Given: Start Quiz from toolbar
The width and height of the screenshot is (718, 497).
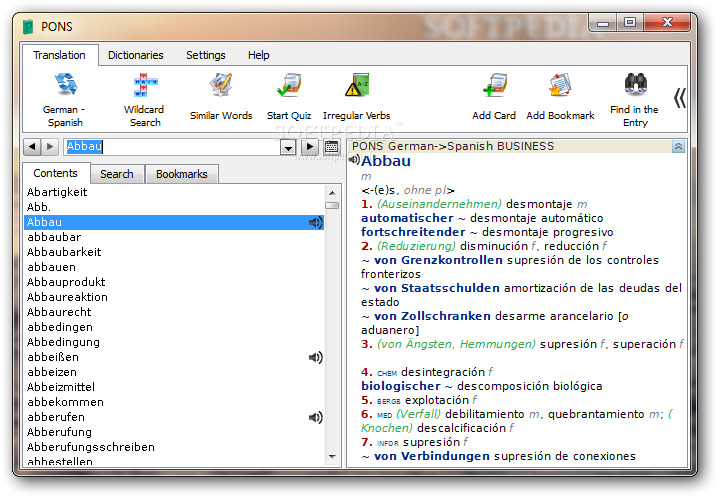Looking at the screenshot, I should [x=289, y=97].
